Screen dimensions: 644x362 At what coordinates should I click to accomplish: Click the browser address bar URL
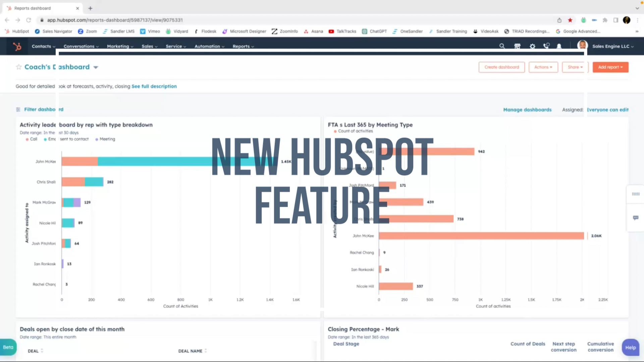tap(115, 20)
